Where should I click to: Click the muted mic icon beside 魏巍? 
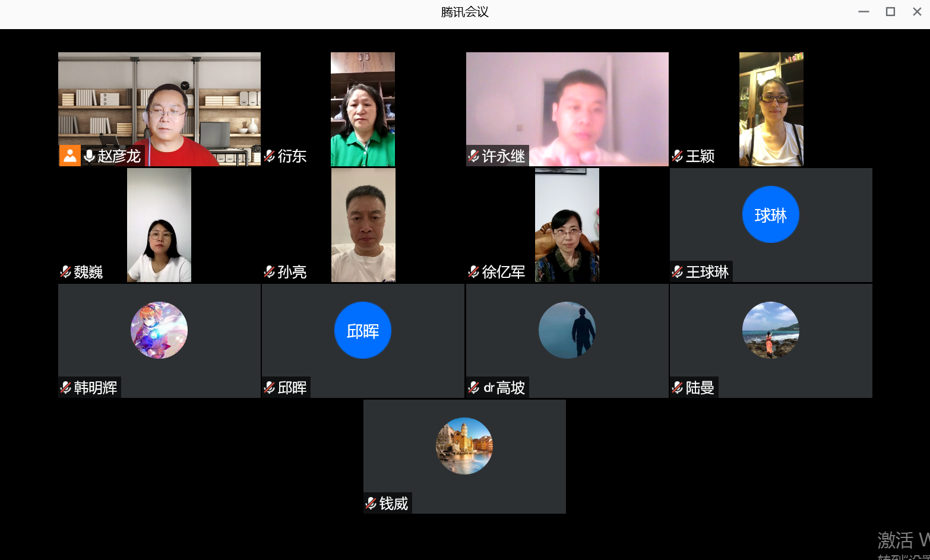tap(66, 272)
